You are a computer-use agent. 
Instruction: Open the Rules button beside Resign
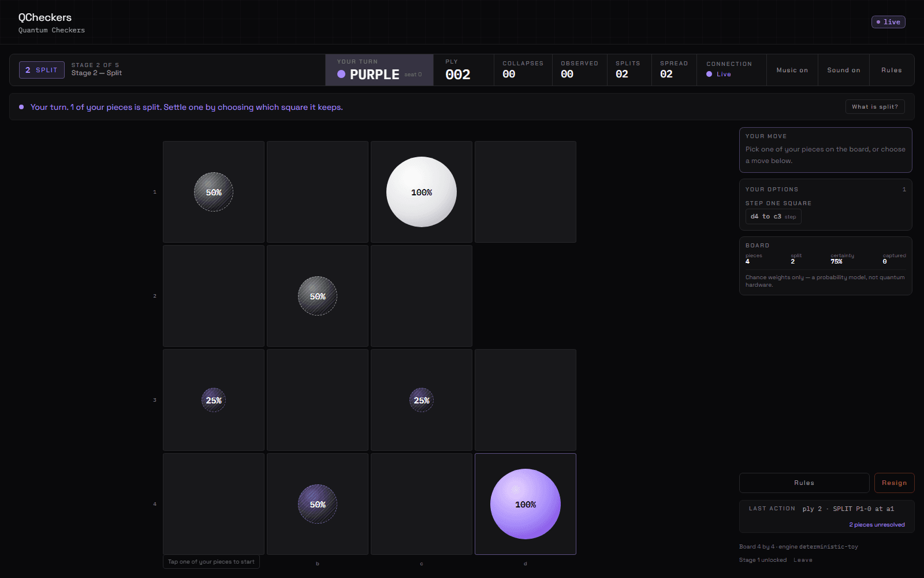click(x=804, y=483)
